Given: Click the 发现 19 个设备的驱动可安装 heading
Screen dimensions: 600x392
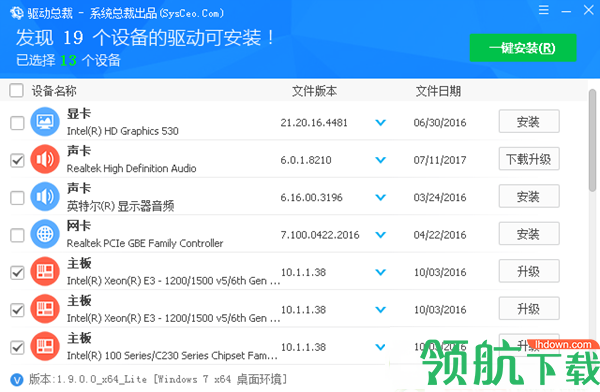Looking at the screenshot, I should (145, 38).
